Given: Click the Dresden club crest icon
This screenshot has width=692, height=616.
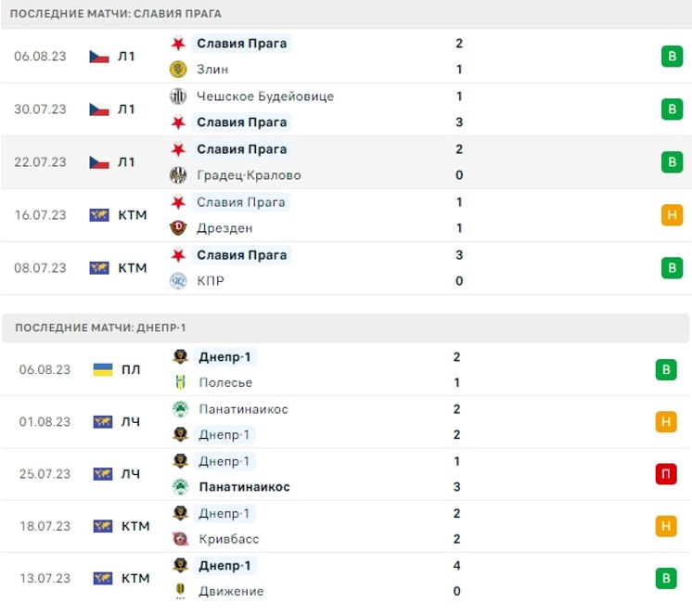Looking at the screenshot, I should pyautogui.click(x=179, y=228).
